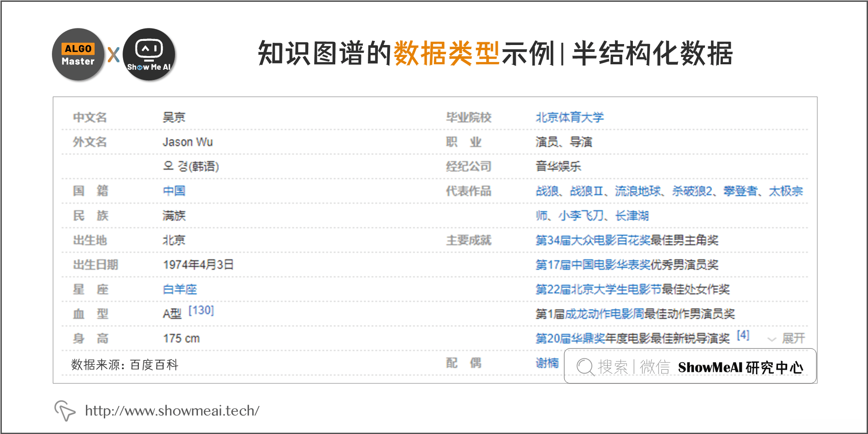The height and width of the screenshot is (434, 868).
Task: Open the 战狼II film link
Action: tap(586, 191)
